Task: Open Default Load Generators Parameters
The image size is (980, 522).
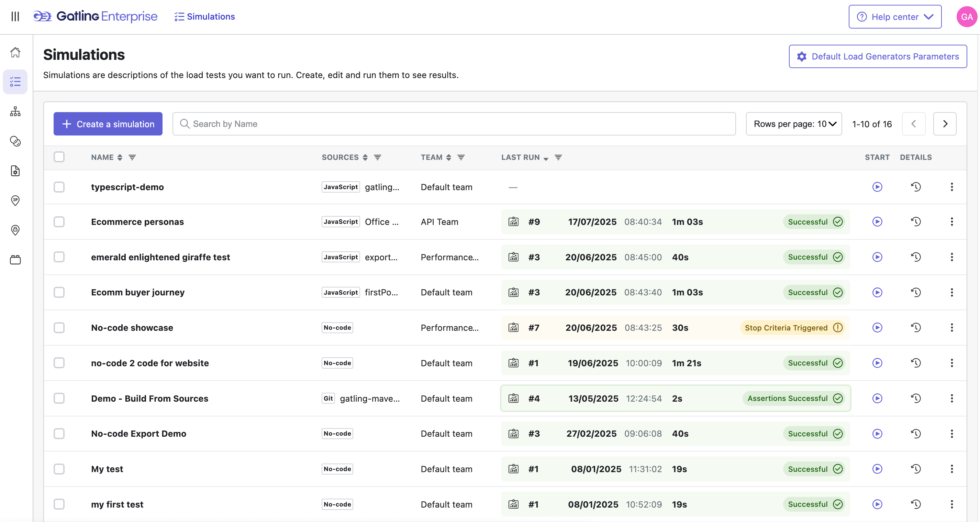Action: coord(878,56)
